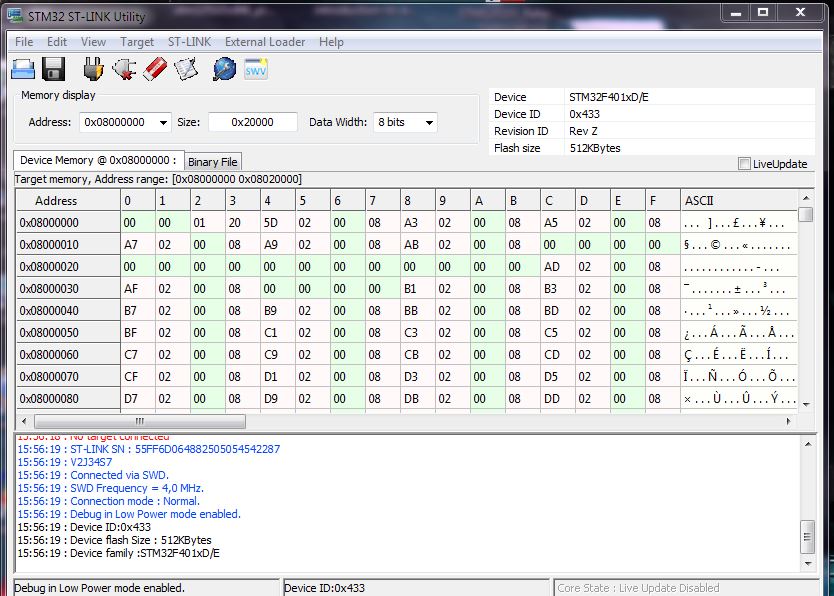The width and height of the screenshot is (834, 596).
Task: Click byte BF in row 0x08000050
Action: pos(138,333)
